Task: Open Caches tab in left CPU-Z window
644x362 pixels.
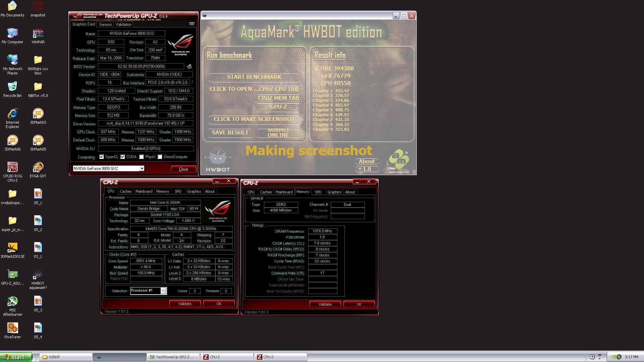Action: 126,191
